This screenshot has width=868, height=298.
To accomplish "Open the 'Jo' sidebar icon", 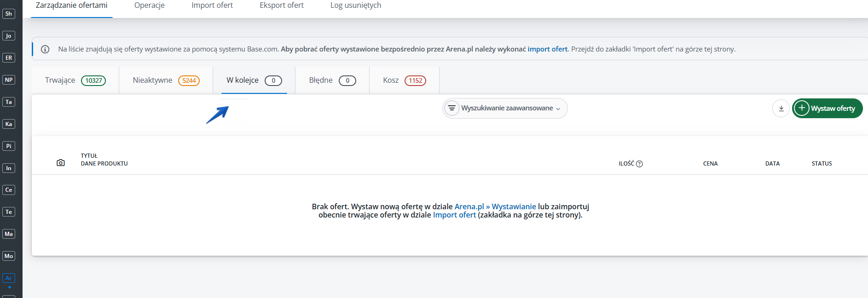I will click(9, 36).
